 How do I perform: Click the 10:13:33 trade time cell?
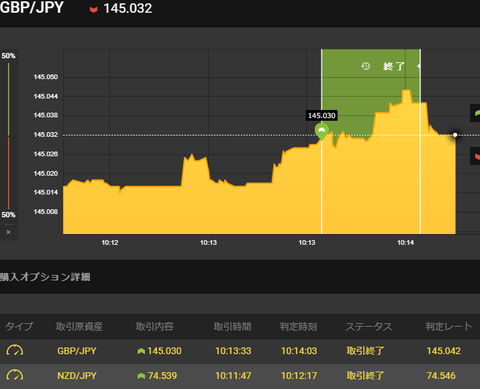(233, 351)
